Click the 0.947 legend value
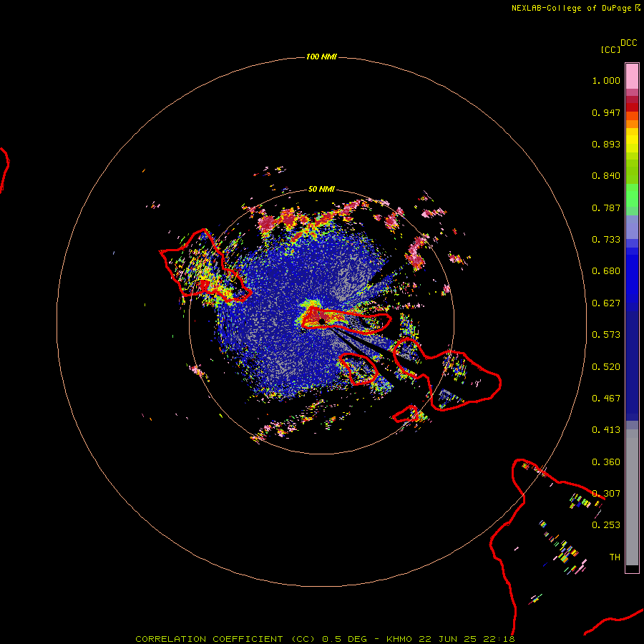 pos(606,112)
